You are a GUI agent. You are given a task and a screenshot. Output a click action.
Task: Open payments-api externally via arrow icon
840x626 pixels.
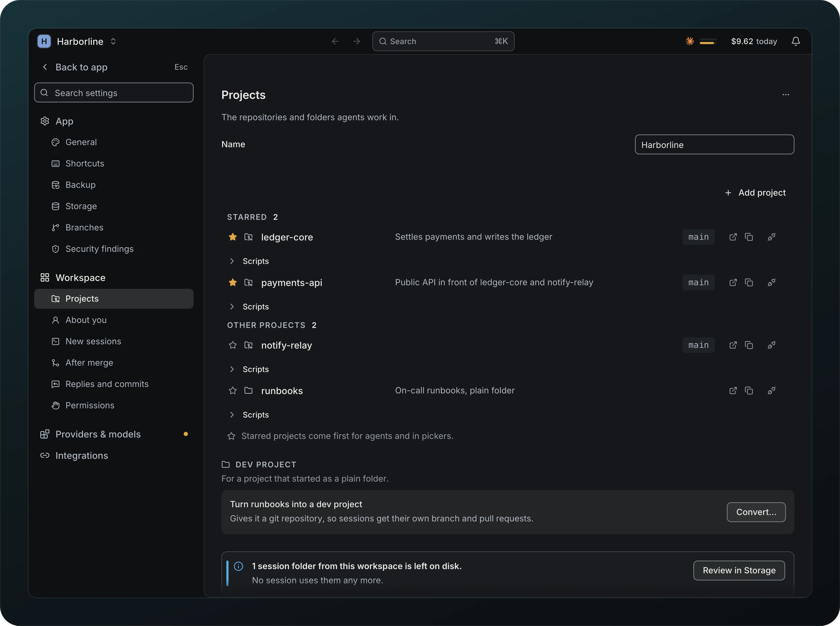(733, 282)
